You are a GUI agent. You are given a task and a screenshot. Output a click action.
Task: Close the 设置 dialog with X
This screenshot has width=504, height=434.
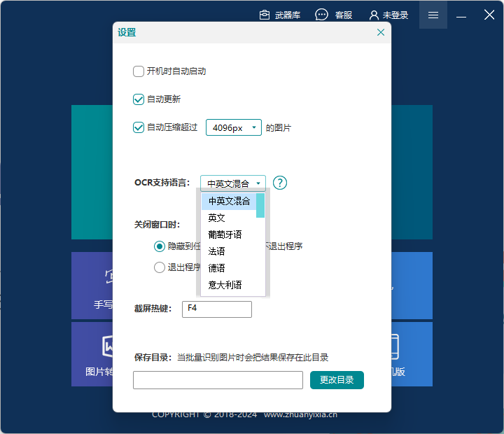[x=381, y=32]
